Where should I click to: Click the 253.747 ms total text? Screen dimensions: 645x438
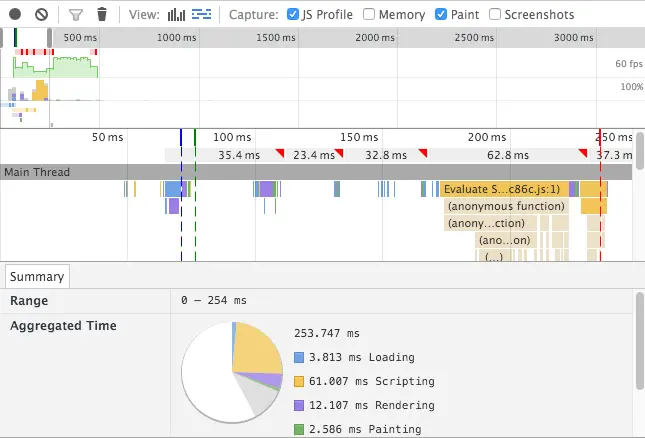click(x=327, y=333)
